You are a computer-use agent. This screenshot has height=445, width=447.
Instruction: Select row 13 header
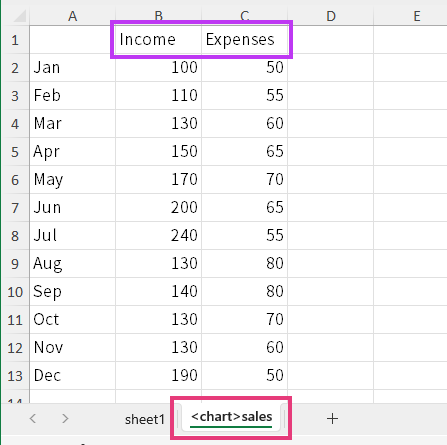click(15, 376)
